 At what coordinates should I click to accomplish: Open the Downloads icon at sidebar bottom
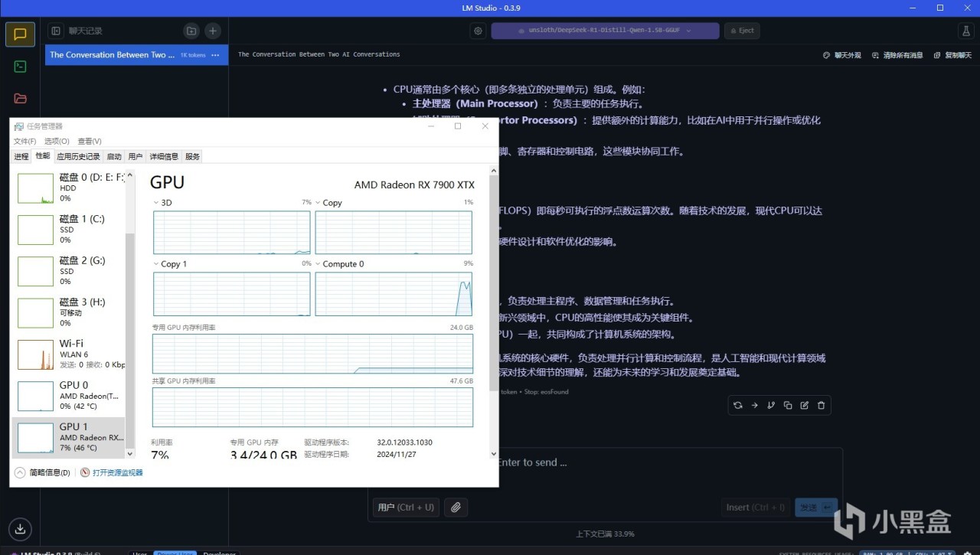tap(20, 528)
